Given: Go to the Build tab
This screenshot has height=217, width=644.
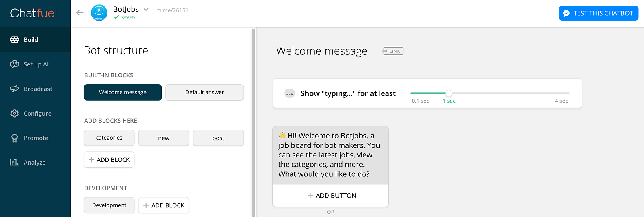Looking at the screenshot, I should pos(31,40).
